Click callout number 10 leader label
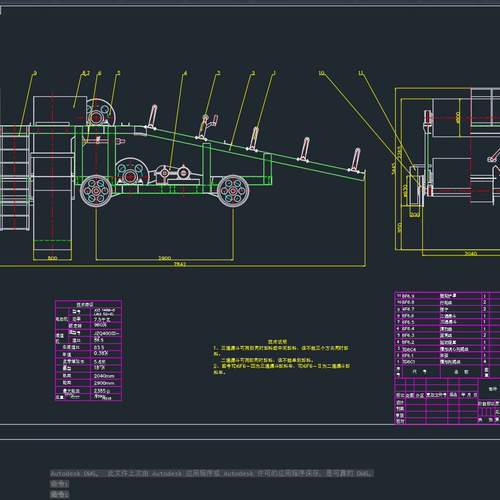Viewport: 500px width, 500px height. (x=321, y=73)
